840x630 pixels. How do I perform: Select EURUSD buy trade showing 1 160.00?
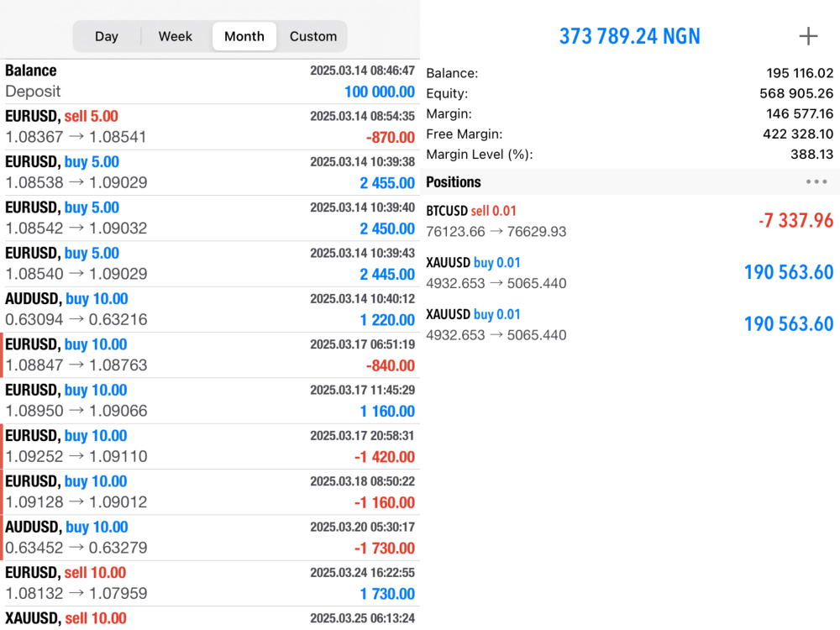tap(210, 401)
